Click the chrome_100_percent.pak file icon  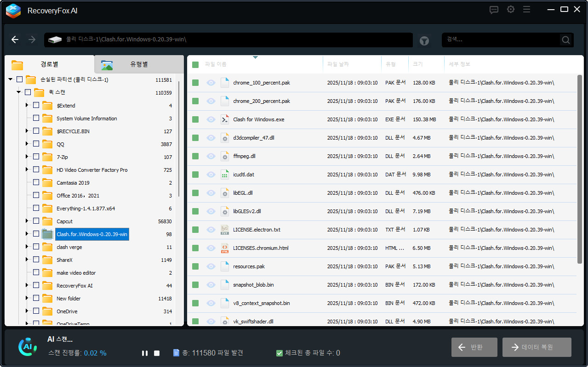(224, 83)
